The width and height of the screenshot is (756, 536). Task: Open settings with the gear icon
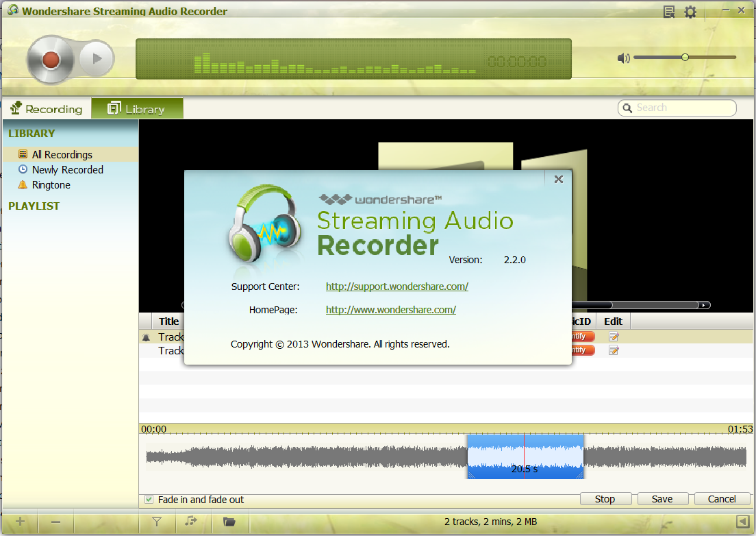click(690, 12)
